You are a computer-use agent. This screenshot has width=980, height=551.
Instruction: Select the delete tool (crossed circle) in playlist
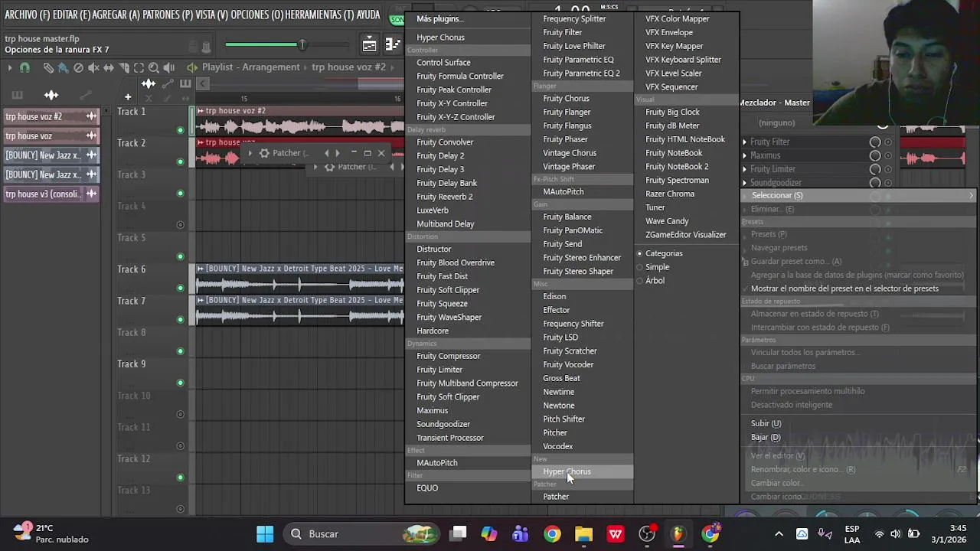tap(78, 67)
